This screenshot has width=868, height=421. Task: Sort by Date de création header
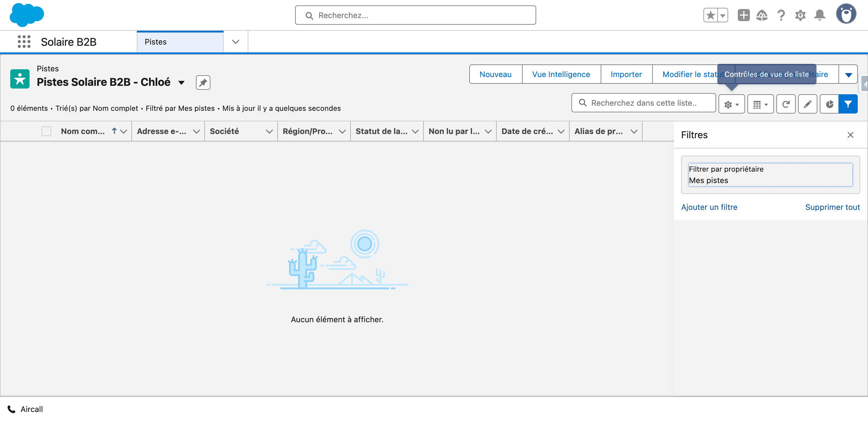pyautogui.click(x=527, y=131)
